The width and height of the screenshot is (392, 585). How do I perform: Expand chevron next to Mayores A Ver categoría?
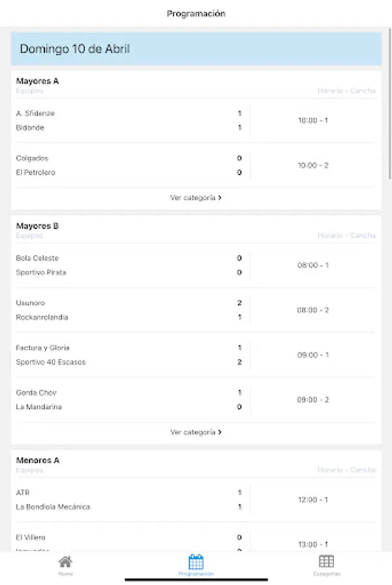[x=220, y=198]
